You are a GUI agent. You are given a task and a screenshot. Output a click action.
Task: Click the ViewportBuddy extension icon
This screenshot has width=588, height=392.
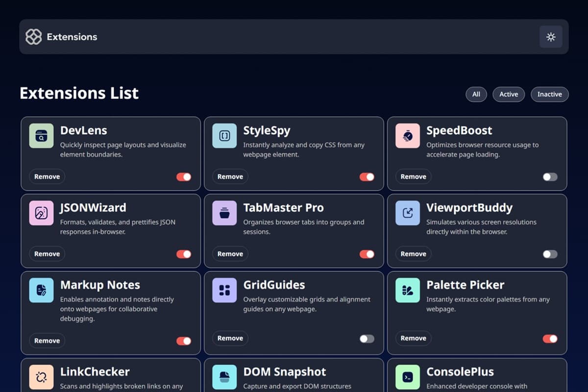[408, 213]
